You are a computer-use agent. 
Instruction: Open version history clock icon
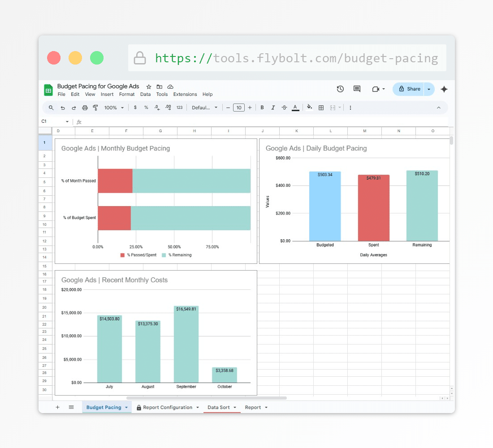point(340,89)
